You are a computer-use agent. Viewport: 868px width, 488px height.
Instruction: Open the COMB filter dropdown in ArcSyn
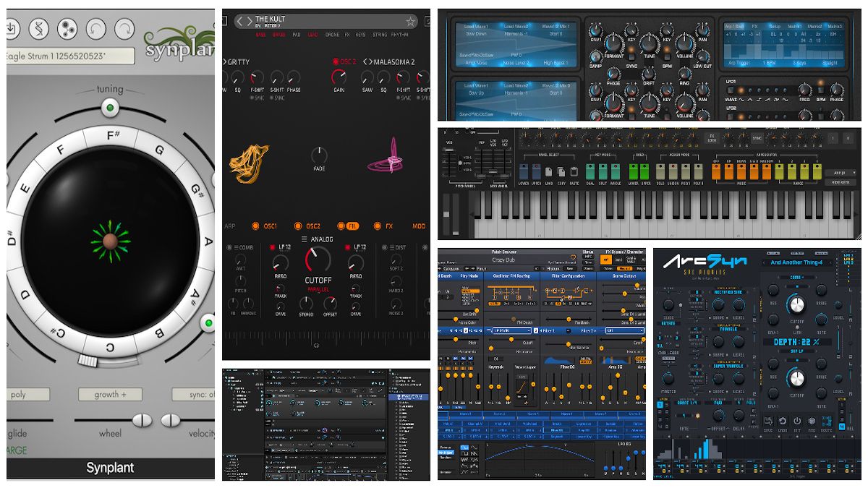point(796,278)
